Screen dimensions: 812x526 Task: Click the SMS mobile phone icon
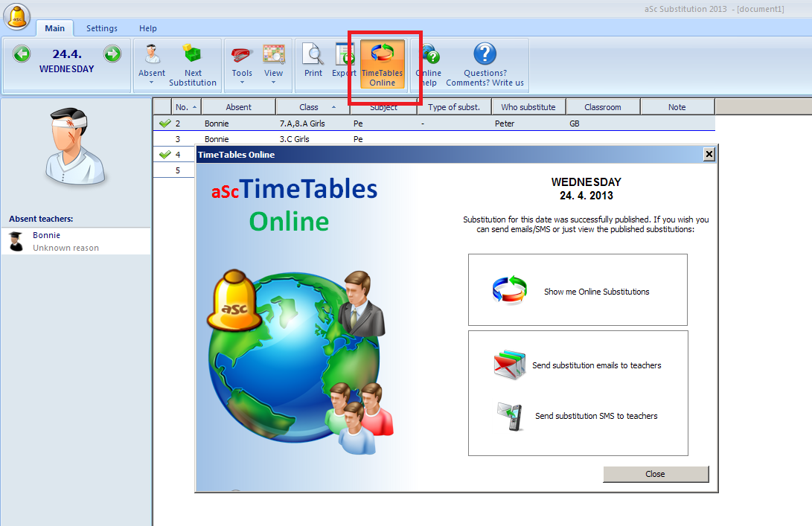(510, 417)
